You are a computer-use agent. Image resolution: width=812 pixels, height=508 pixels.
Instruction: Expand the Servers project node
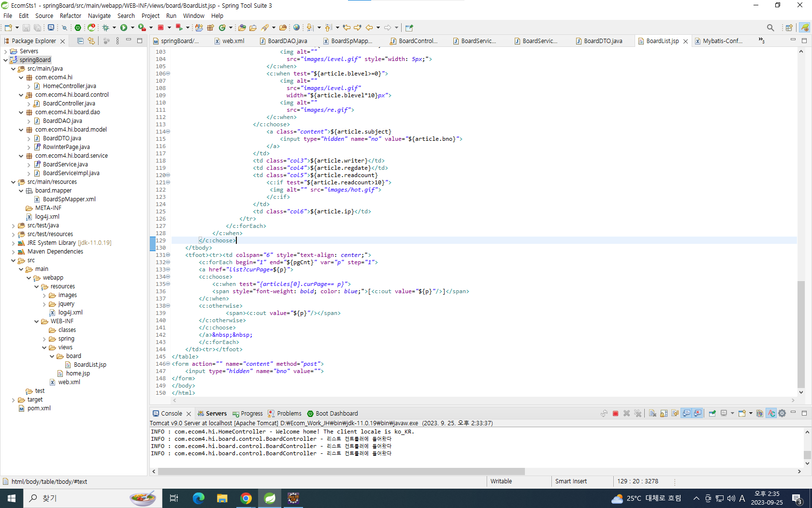pyautogui.click(x=5, y=51)
